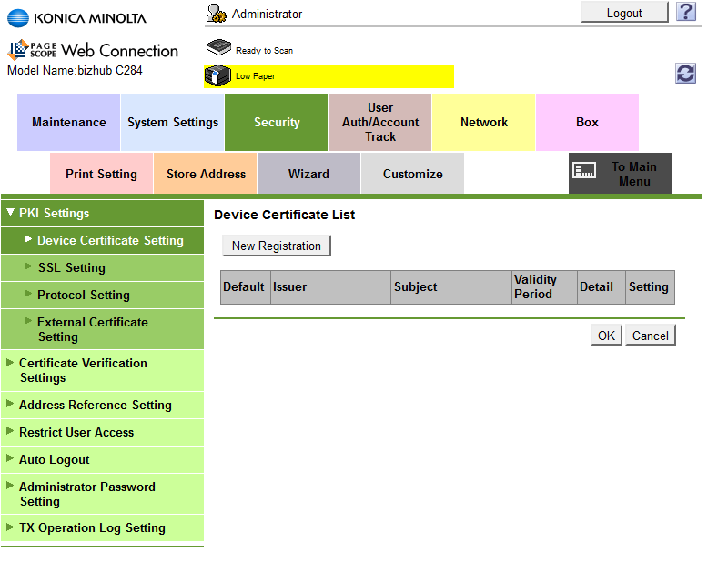
Task: Click the Administrator user icon
Action: 216,13
